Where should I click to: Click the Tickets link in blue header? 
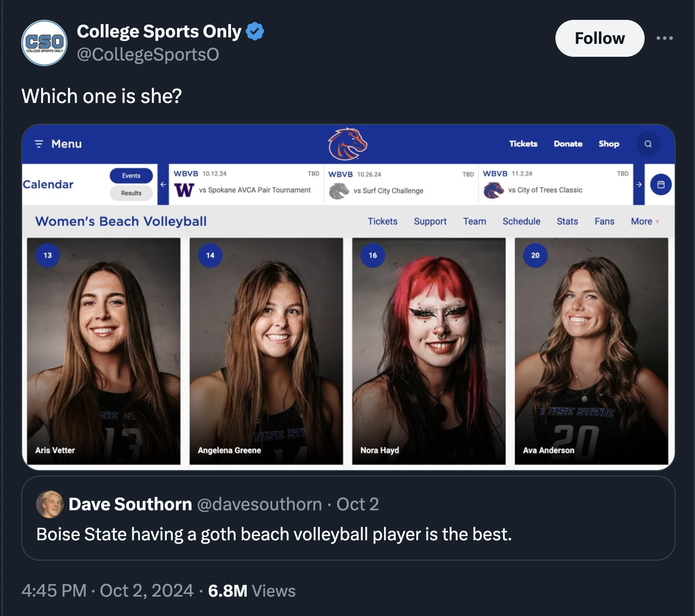(523, 144)
